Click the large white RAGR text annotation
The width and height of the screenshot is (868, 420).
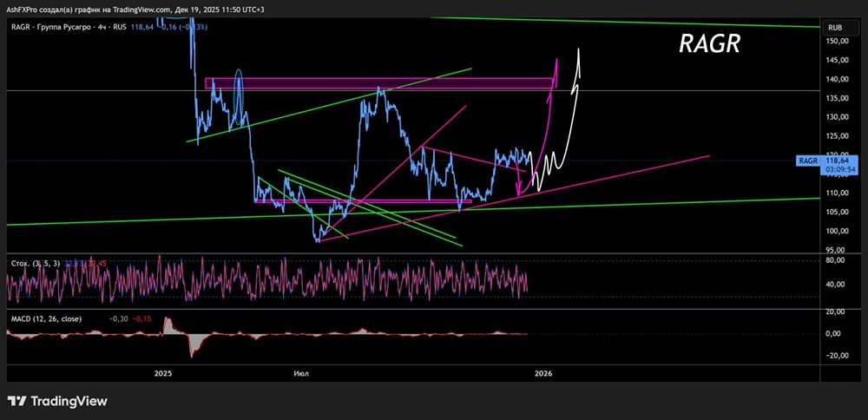click(709, 44)
